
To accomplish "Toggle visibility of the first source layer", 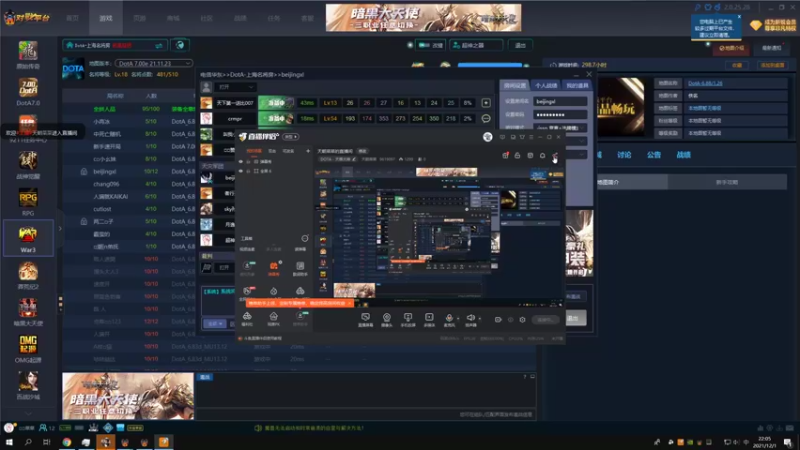I will tap(241, 162).
